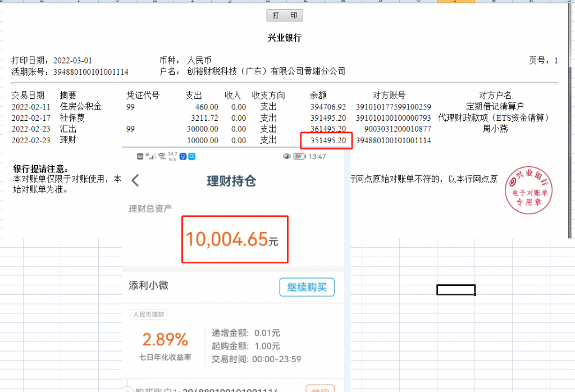
Task: Click the expense amount 3211.72
Action: tap(204, 118)
